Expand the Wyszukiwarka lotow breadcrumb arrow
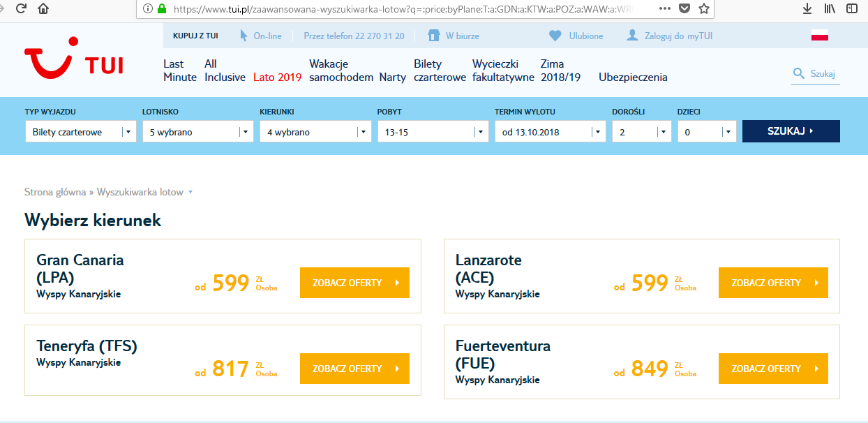 pyautogui.click(x=190, y=192)
